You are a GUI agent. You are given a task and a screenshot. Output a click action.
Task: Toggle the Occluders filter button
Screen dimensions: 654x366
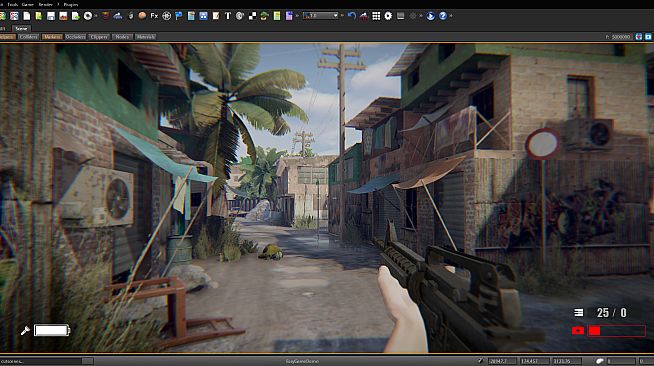pos(75,37)
